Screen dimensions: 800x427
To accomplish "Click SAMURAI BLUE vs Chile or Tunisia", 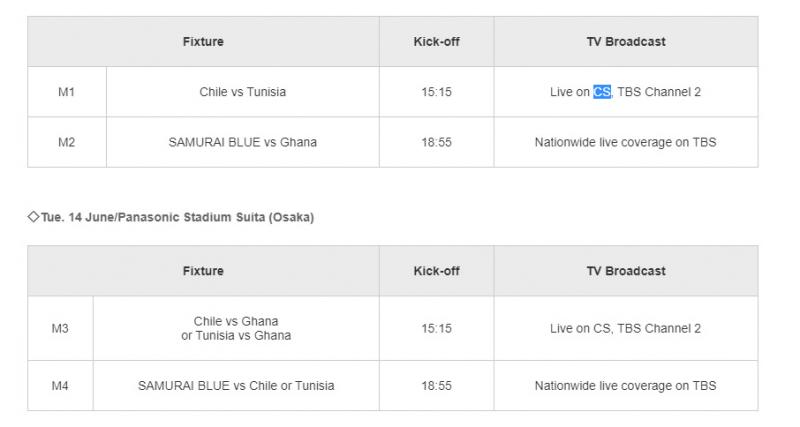I will point(236,386).
